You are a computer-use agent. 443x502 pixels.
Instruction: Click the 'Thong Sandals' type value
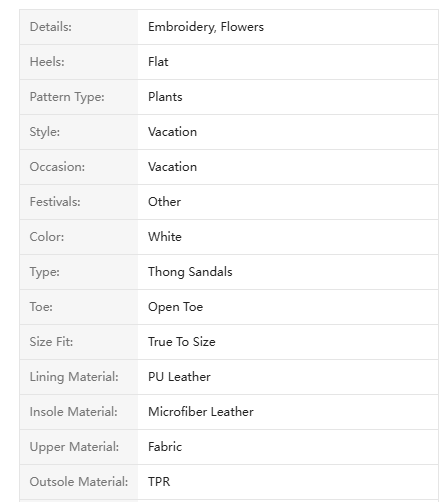pos(190,272)
